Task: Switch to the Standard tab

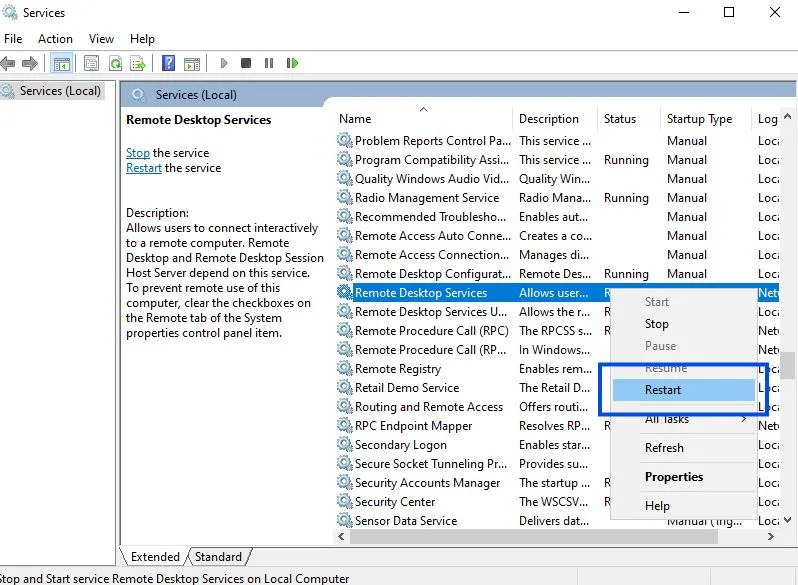Action: click(218, 557)
